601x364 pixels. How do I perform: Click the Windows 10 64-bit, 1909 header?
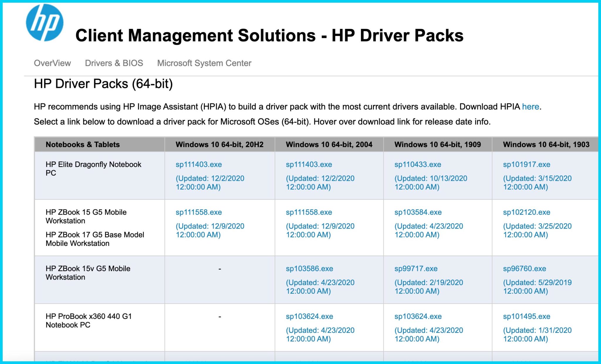coord(438,144)
